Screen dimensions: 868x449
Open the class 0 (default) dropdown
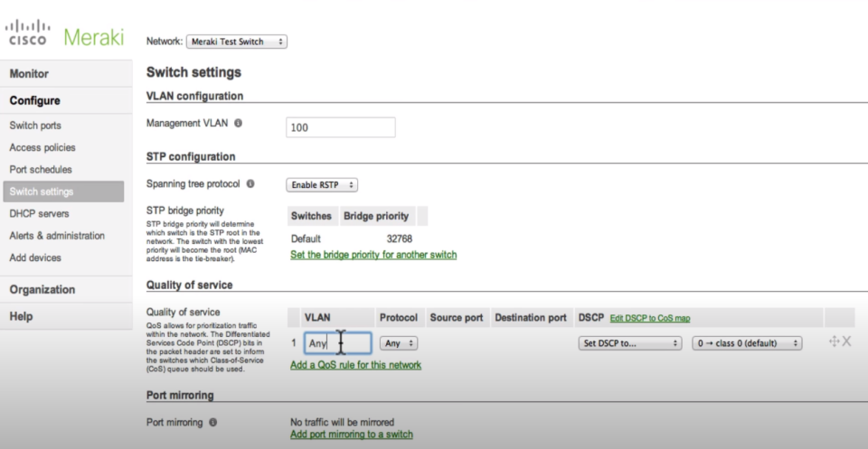(x=747, y=343)
